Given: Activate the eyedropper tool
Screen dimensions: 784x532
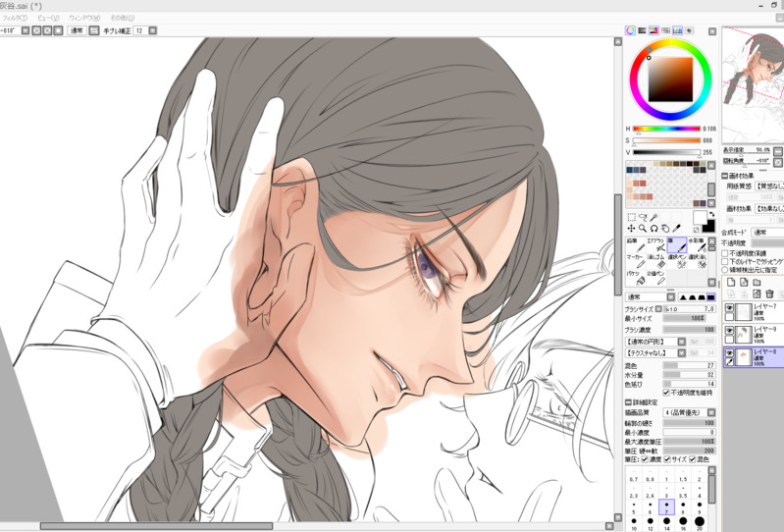Looking at the screenshot, I should (x=676, y=228).
